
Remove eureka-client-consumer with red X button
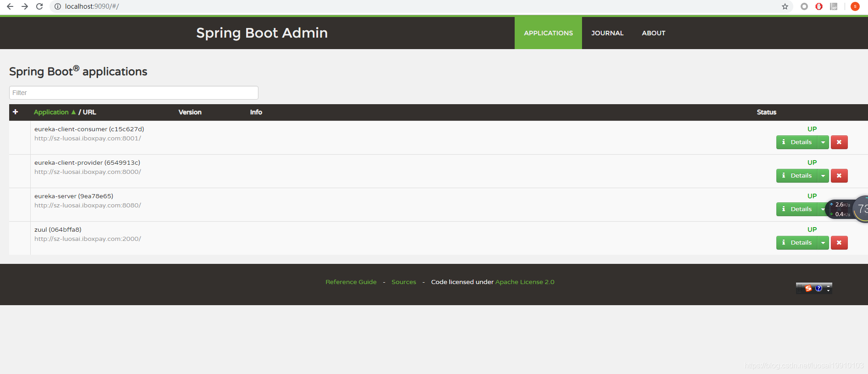[x=839, y=142]
